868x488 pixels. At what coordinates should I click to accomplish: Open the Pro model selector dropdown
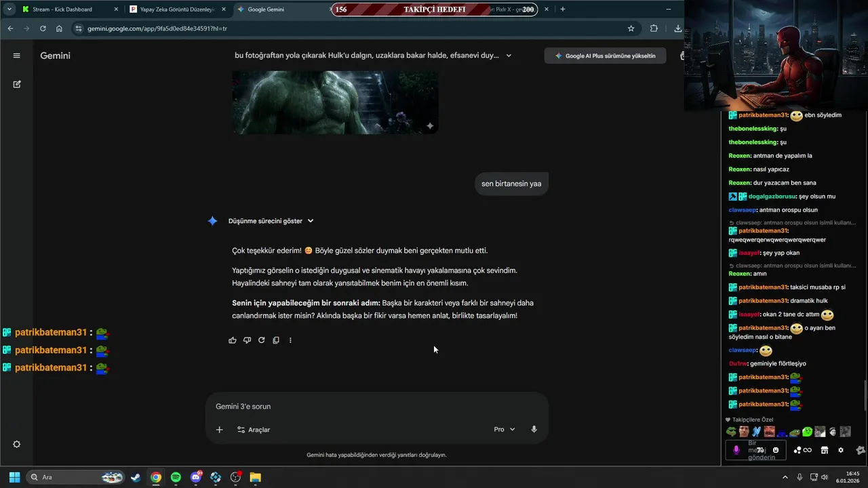coord(504,429)
